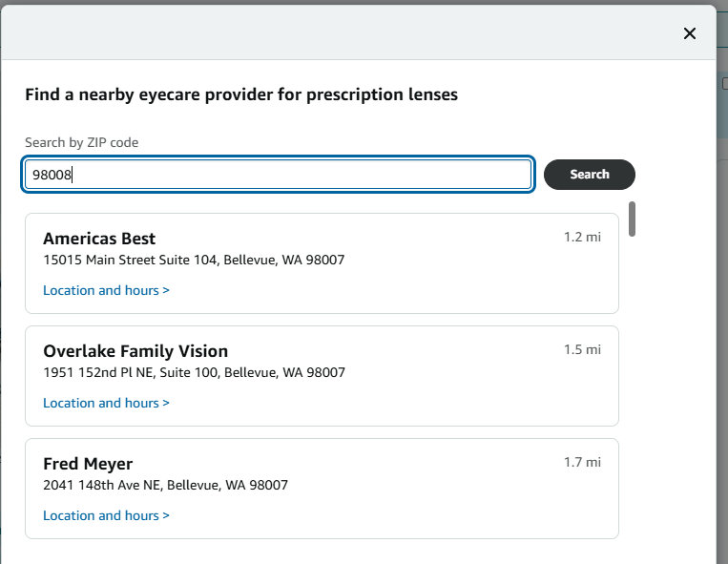Click the 1.7 mi distance label
728x564 pixels.
pyautogui.click(x=582, y=462)
